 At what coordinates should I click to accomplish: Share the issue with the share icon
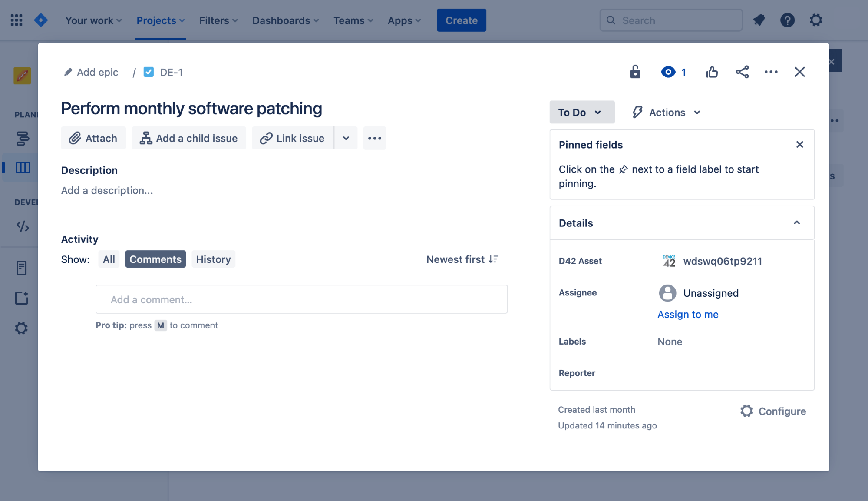[742, 72]
